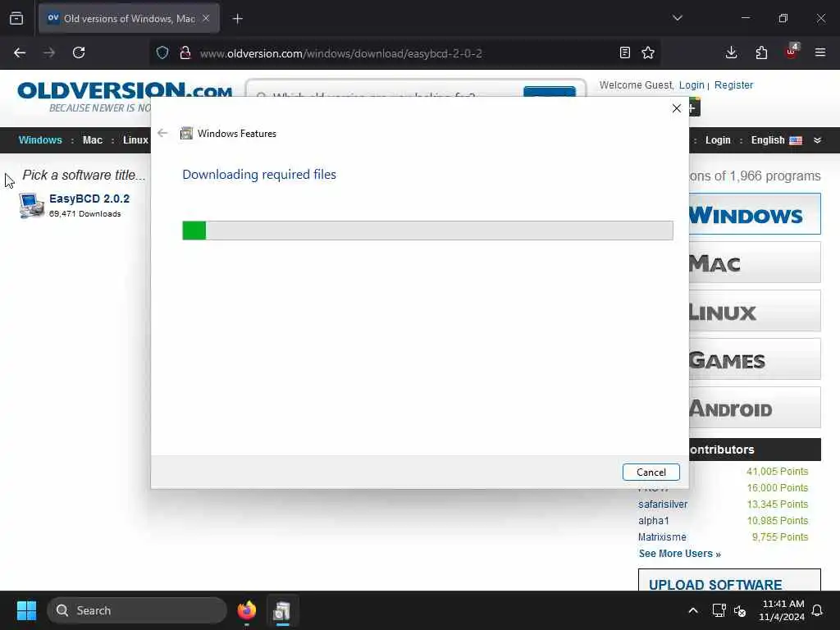Open the EasyBCD 2.0.2 link

89,199
